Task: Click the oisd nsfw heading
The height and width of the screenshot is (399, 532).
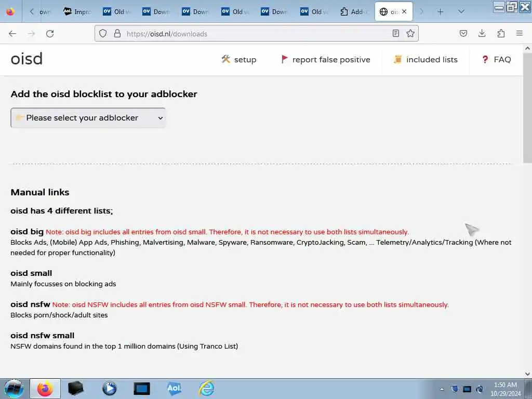Action: (x=30, y=304)
